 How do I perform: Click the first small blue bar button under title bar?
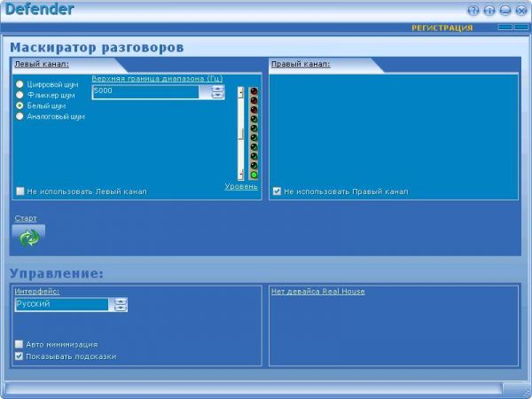(x=505, y=27)
